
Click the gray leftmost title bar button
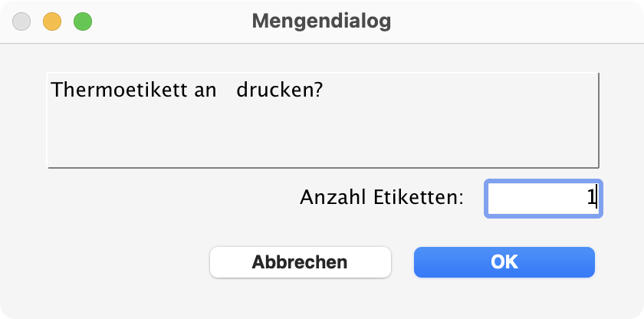(x=21, y=21)
